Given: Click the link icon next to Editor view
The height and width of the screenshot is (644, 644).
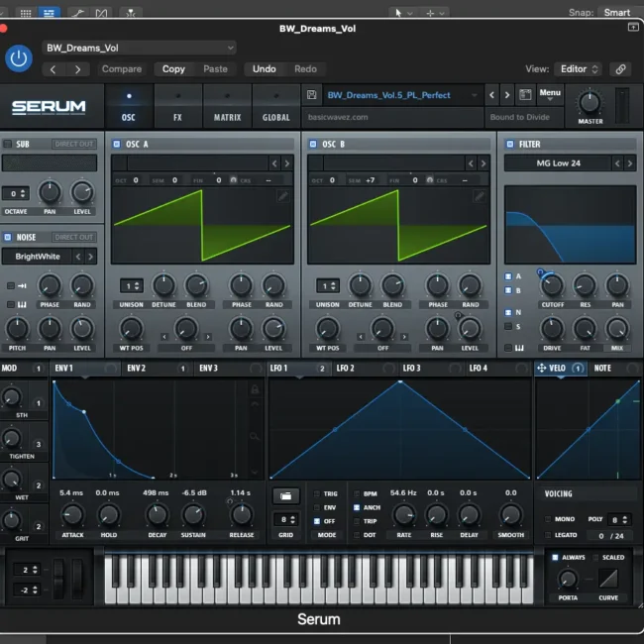Looking at the screenshot, I should (620, 69).
